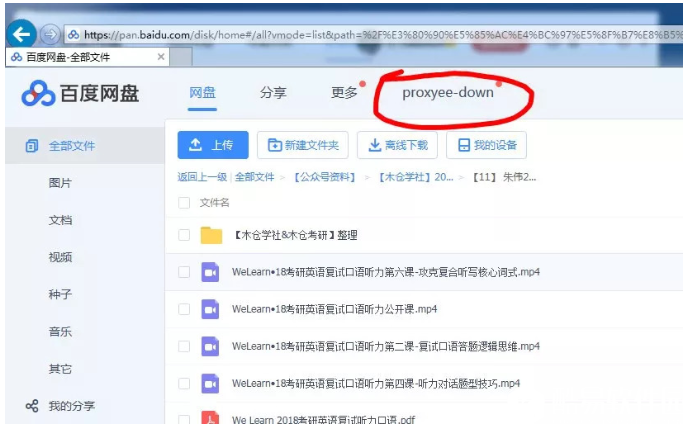Click 返回上一级 breadcrumb link
The image size is (692, 434).
[202, 177]
